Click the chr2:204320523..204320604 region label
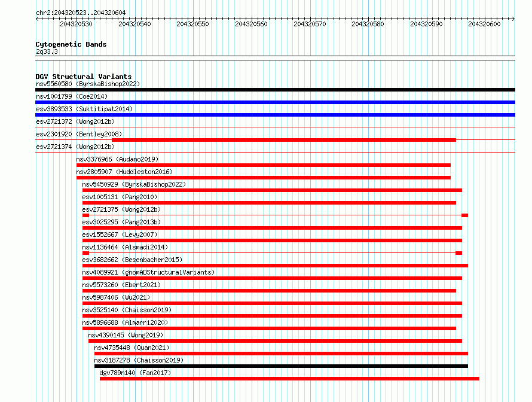The image size is (532, 402). 81,13
